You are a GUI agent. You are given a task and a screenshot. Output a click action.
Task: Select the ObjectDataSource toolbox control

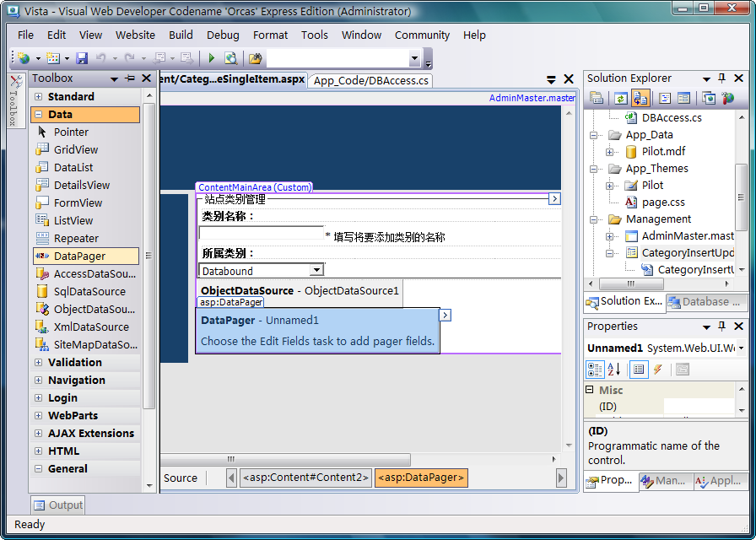tap(86, 310)
